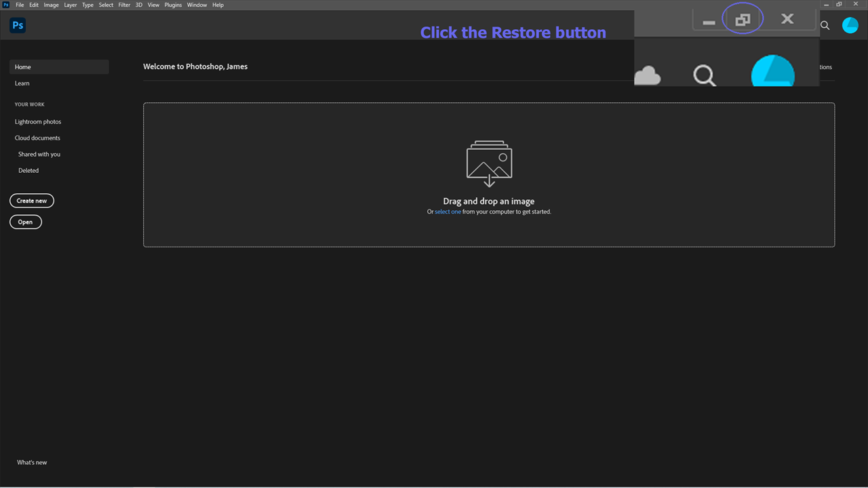View Deleted cloud documents
The width and height of the screenshot is (868, 488).
point(28,171)
